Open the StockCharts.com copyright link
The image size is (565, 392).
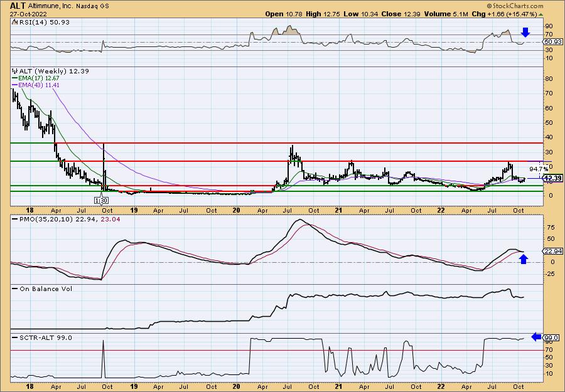pos(515,6)
